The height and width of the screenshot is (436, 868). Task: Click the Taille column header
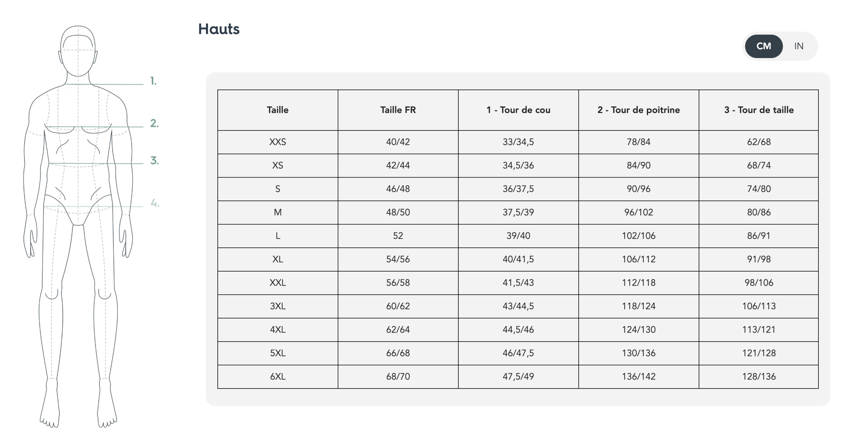coord(277,110)
